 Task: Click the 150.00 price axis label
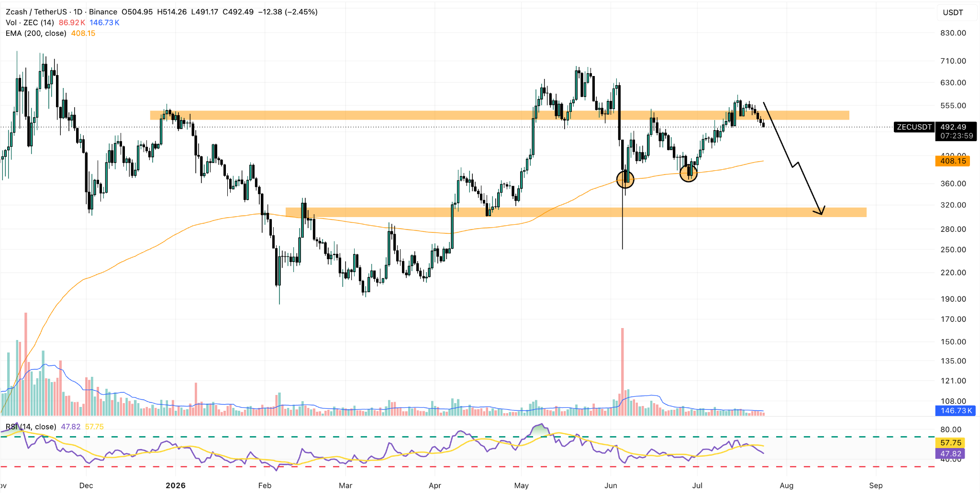(x=953, y=342)
